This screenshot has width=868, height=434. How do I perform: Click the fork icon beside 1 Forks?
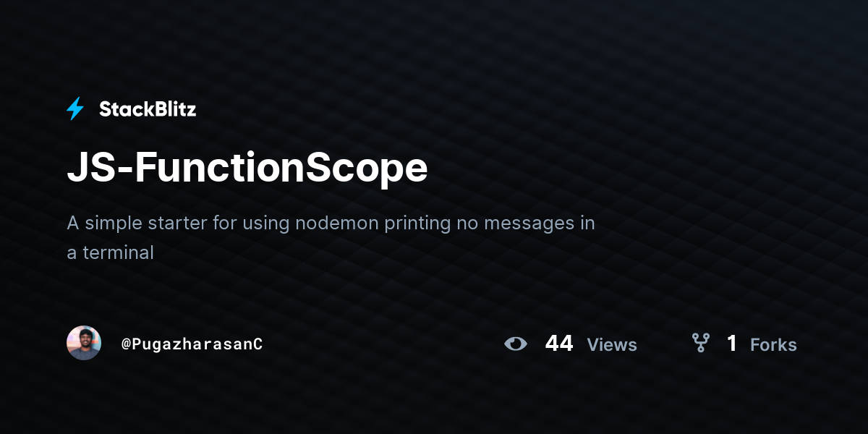[x=700, y=344]
